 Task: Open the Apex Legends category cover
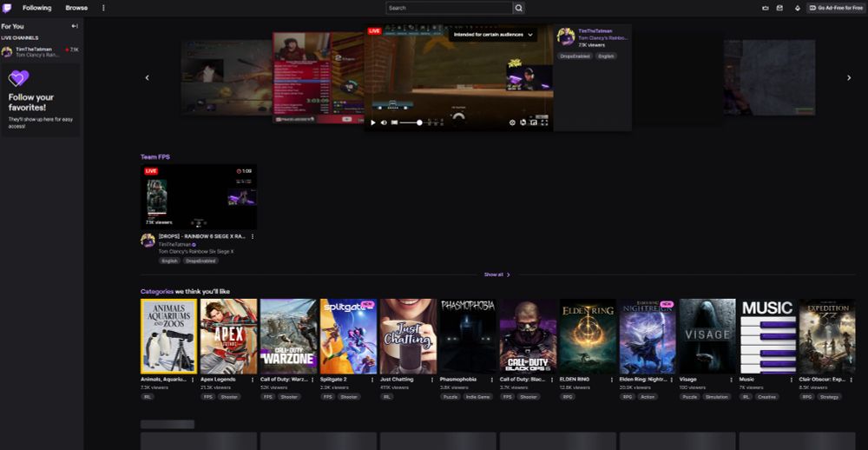(x=228, y=336)
